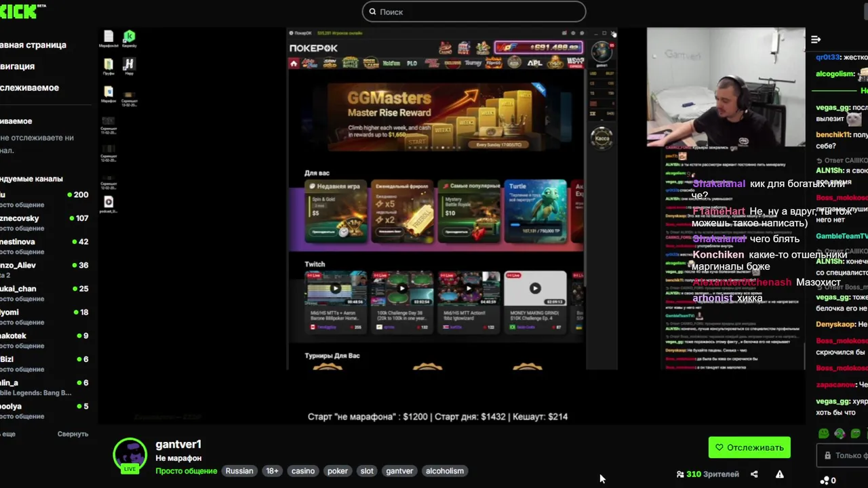Open recommended channel with 200 viewers
The width and height of the screenshot is (868, 488).
[x=45, y=199]
